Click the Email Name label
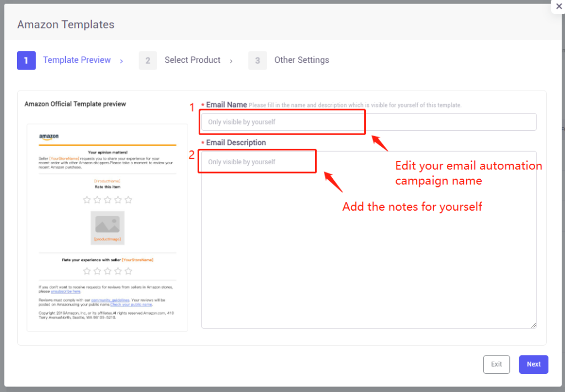The width and height of the screenshot is (565, 392). tap(226, 105)
